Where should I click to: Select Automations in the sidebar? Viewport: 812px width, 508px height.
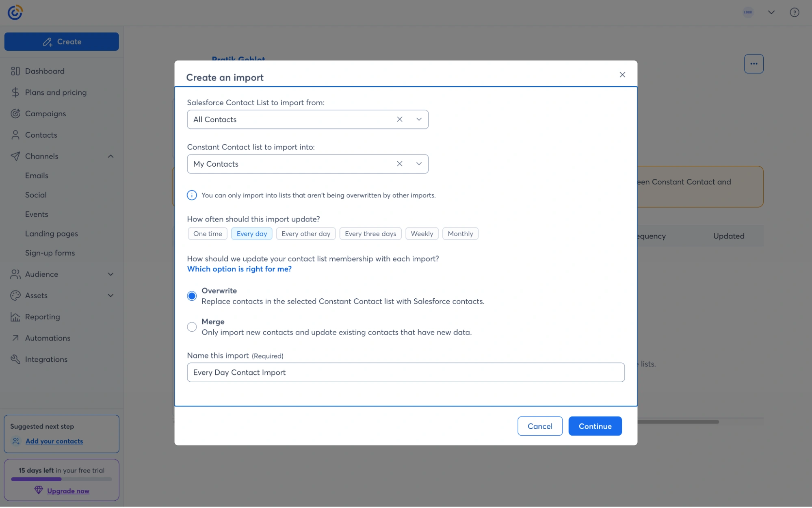47,338
